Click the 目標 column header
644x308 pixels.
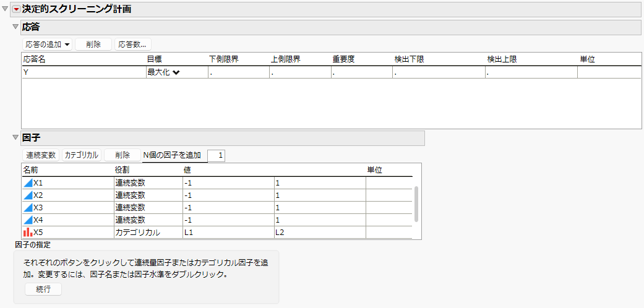[x=154, y=59]
